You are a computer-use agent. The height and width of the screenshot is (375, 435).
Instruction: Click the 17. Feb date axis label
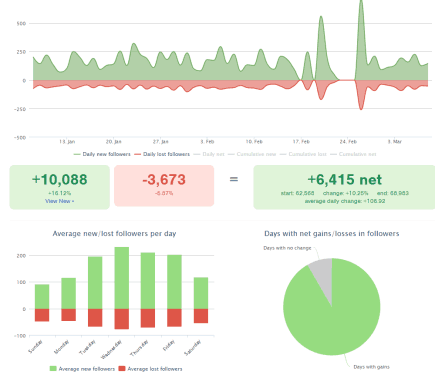(x=301, y=142)
